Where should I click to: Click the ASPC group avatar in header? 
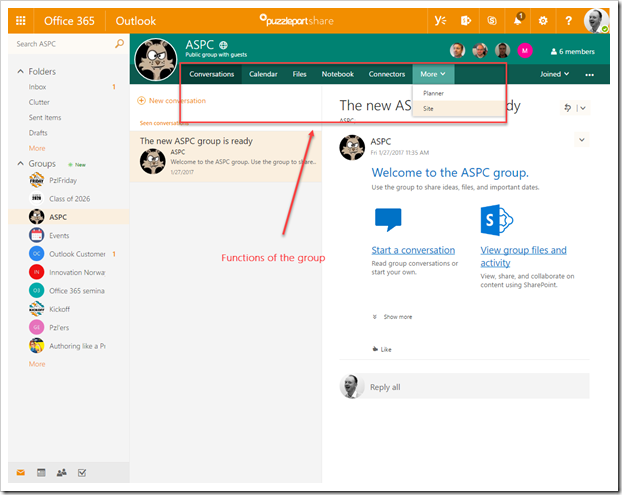pyautogui.click(x=156, y=59)
